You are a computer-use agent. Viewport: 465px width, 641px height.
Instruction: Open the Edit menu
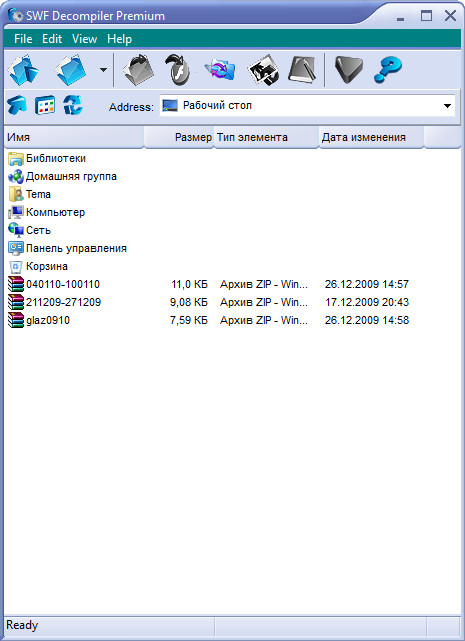pyautogui.click(x=52, y=39)
